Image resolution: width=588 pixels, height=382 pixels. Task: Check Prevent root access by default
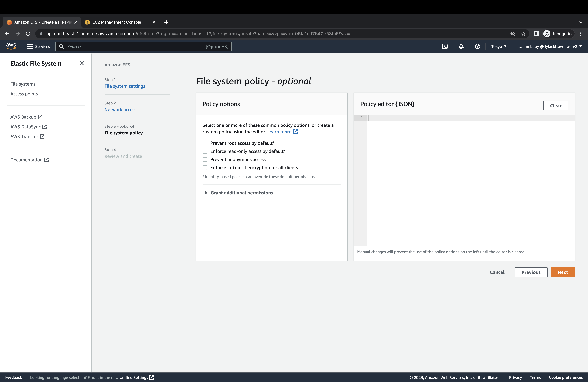(x=205, y=143)
